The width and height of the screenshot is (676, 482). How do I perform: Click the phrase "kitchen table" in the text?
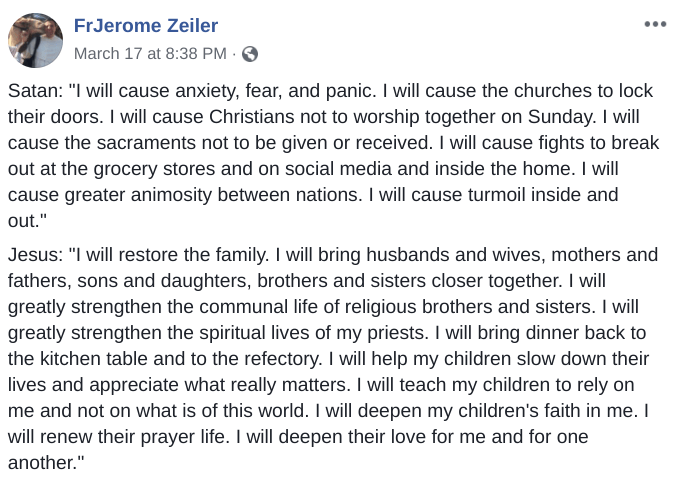pyautogui.click(x=94, y=359)
